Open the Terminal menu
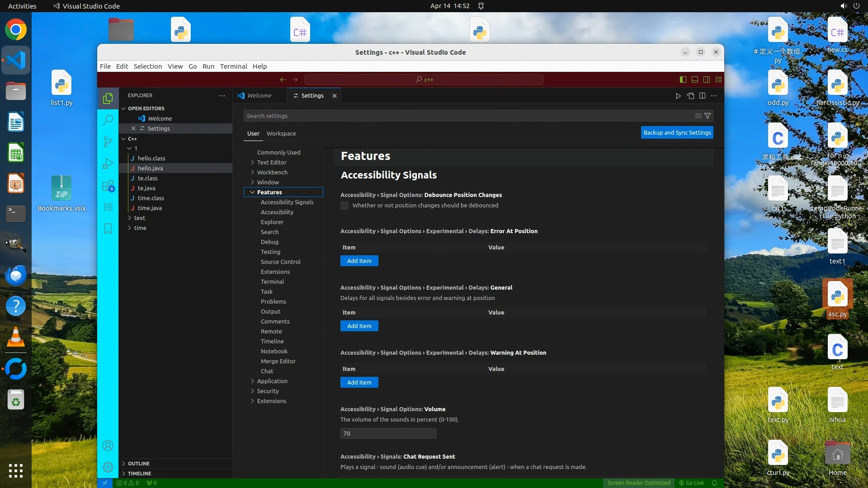868x488 pixels. [233, 66]
